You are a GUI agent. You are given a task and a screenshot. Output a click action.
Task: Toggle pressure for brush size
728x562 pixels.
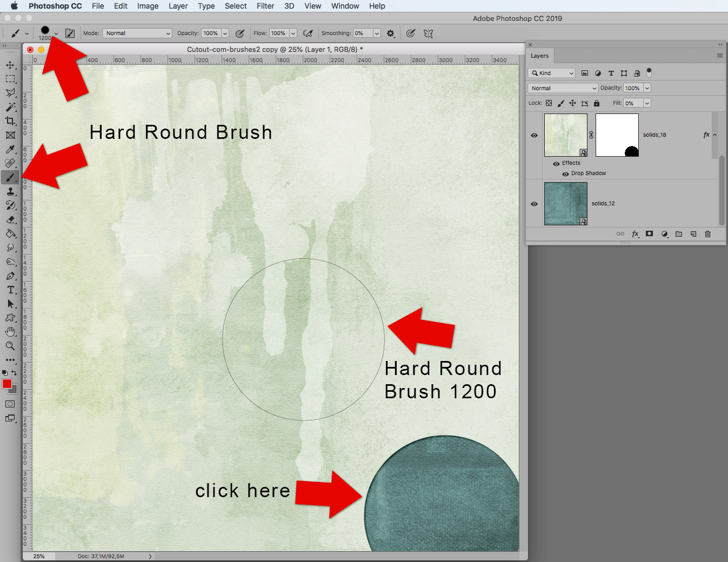click(411, 34)
